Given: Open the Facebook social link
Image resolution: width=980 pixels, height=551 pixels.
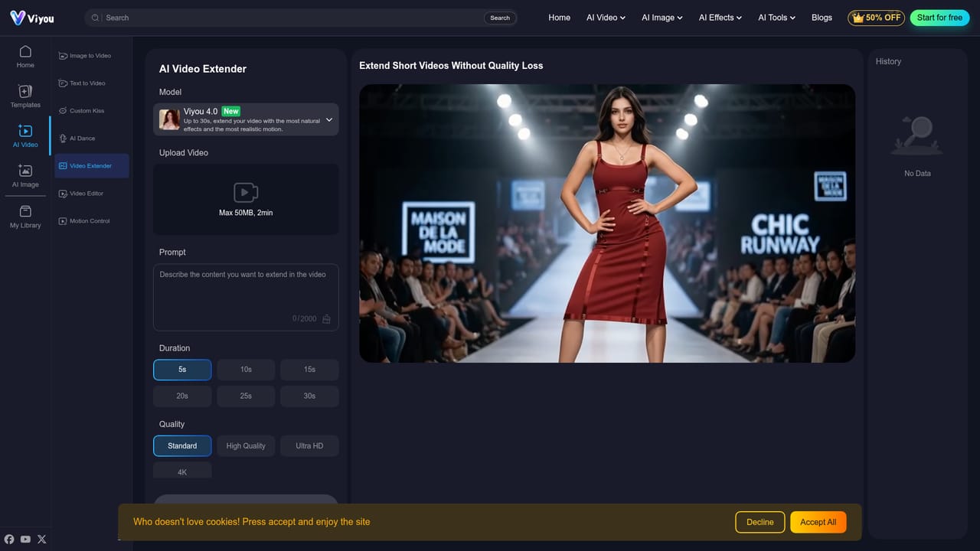Looking at the screenshot, I should click(9, 539).
